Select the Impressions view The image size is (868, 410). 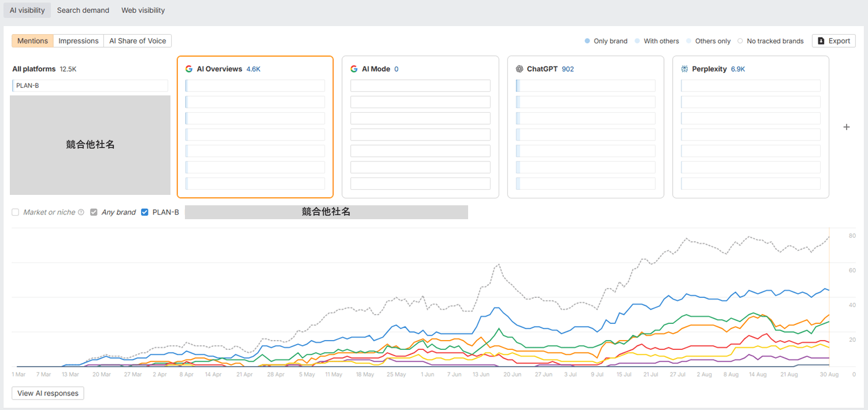pos(79,41)
